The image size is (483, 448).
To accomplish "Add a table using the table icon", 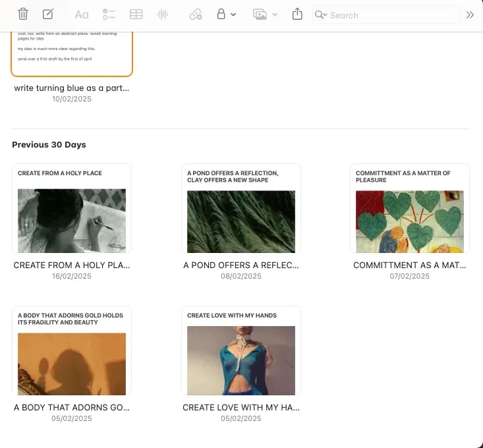I will (x=136, y=14).
